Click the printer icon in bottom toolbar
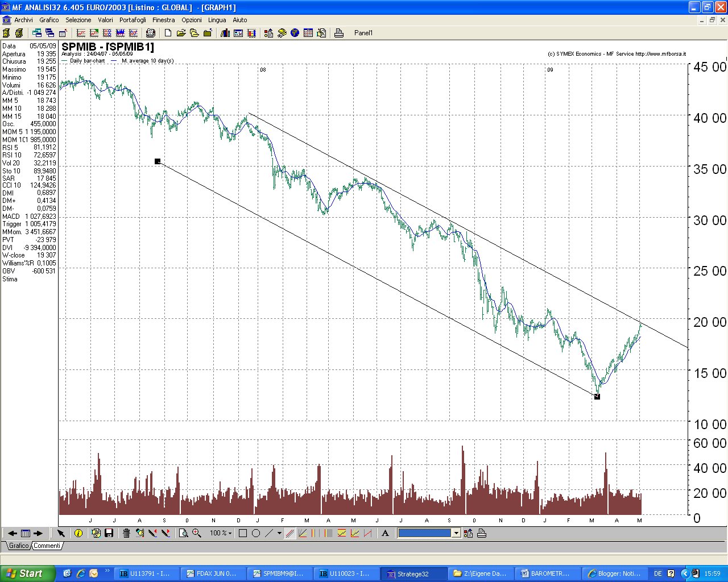Image resolution: width=728 pixels, height=582 pixels. click(482, 533)
